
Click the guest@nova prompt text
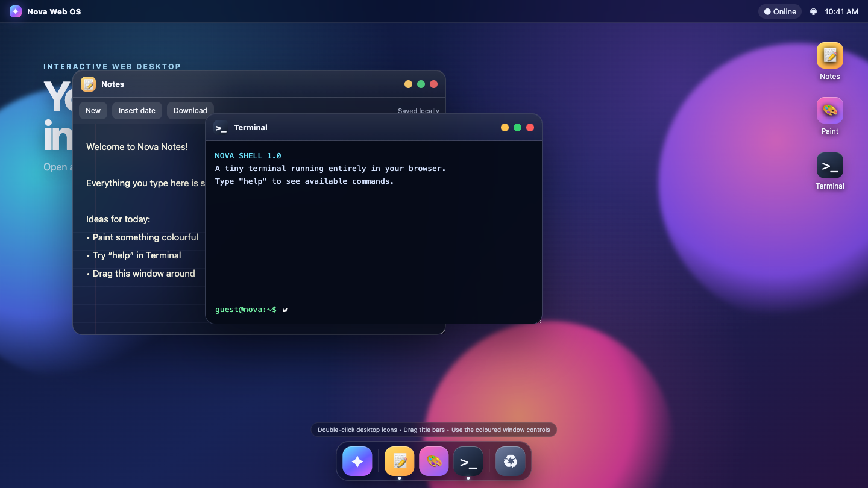246,310
